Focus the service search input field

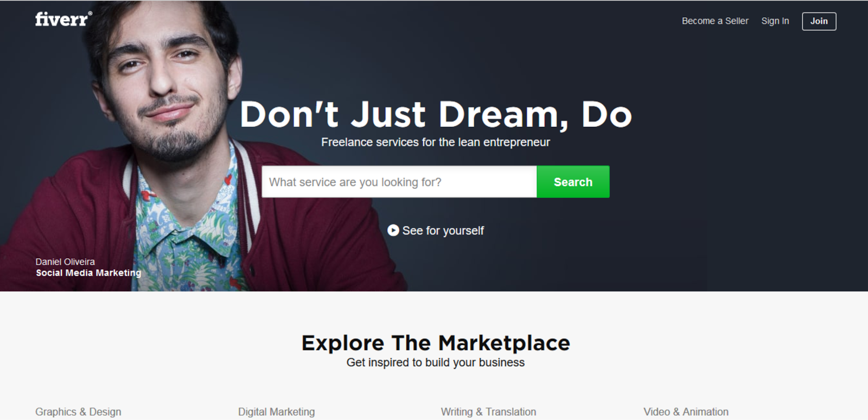click(x=399, y=182)
